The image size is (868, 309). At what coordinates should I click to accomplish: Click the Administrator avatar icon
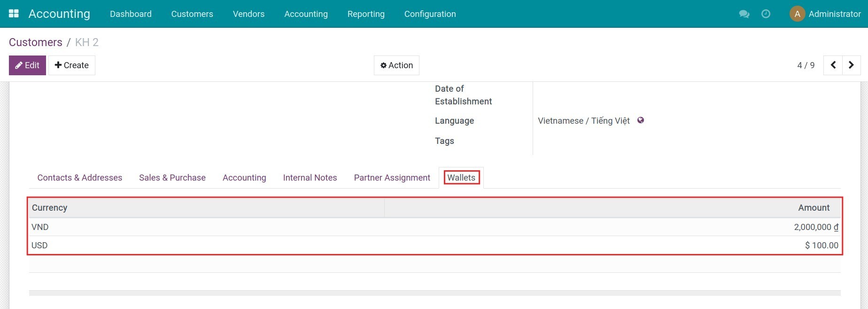(x=797, y=14)
